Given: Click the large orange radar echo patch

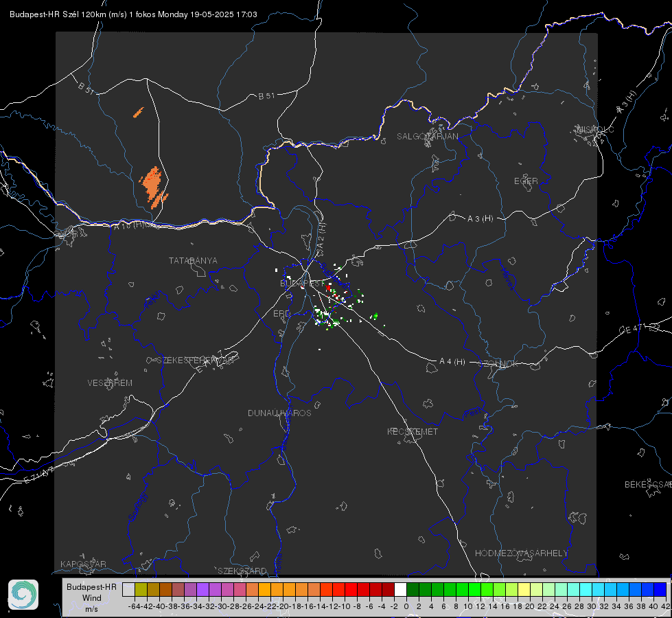Looking at the screenshot, I should (x=153, y=186).
